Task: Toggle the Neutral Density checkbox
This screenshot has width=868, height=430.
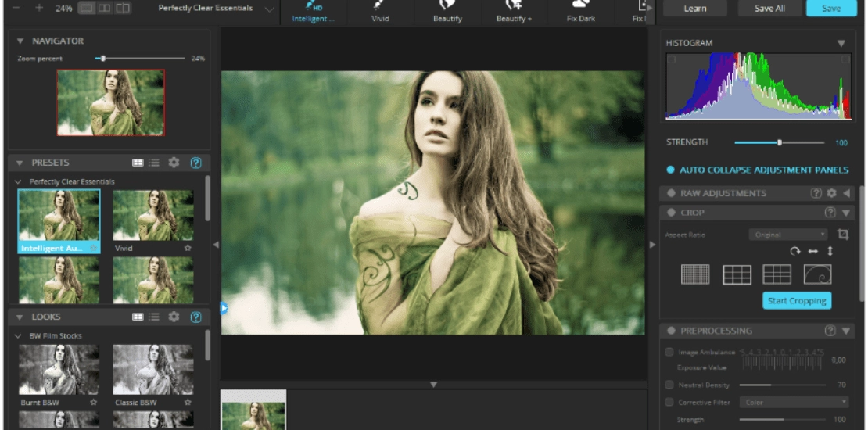Action: [x=669, y=385]
